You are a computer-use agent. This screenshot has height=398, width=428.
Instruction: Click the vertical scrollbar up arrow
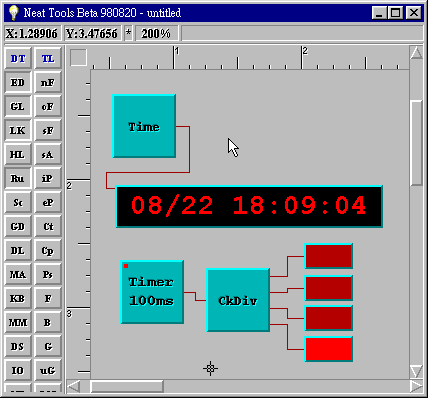click(416, 53)
